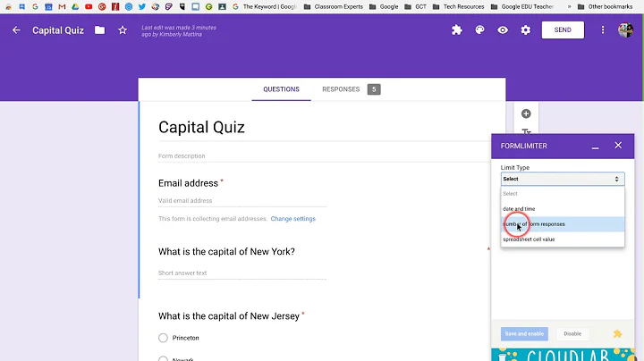
Task: Open the add-ons puzzle piece menu
Action: [x=457, y=30]
